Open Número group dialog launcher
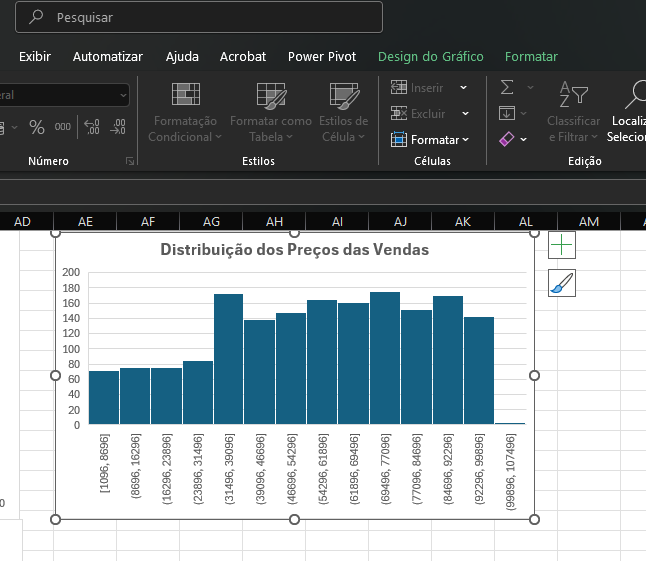 pyautogui.click(x=130, y=161)
